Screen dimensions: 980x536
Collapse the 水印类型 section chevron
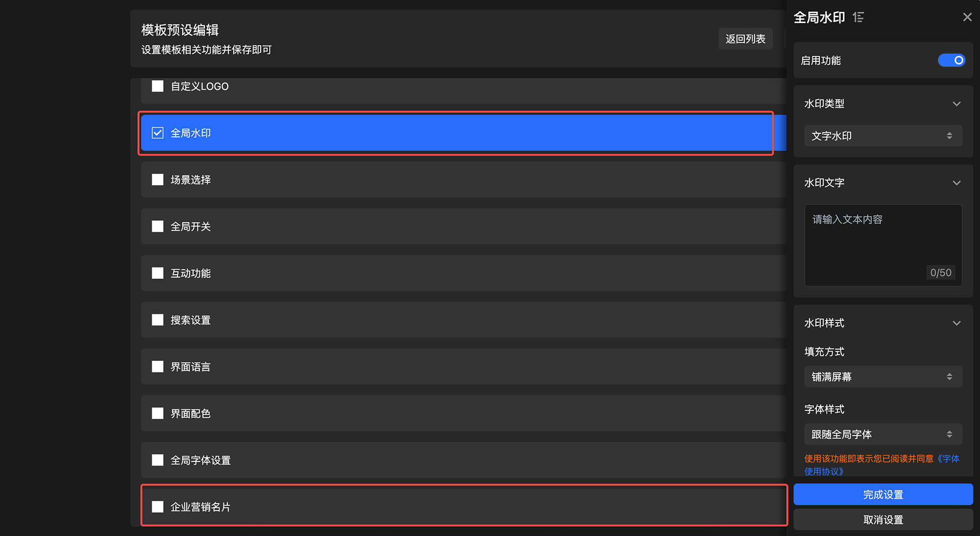click(956, 104)
